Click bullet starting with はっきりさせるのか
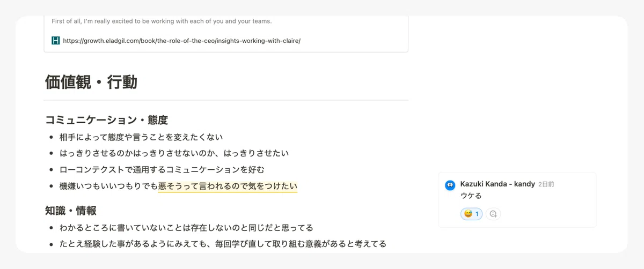 coord(174,153)
